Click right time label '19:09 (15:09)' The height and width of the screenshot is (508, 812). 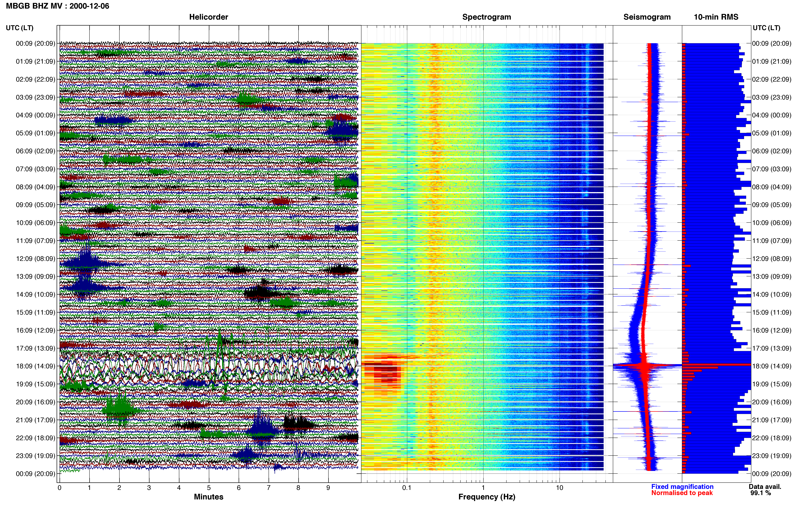click(771, 384)
